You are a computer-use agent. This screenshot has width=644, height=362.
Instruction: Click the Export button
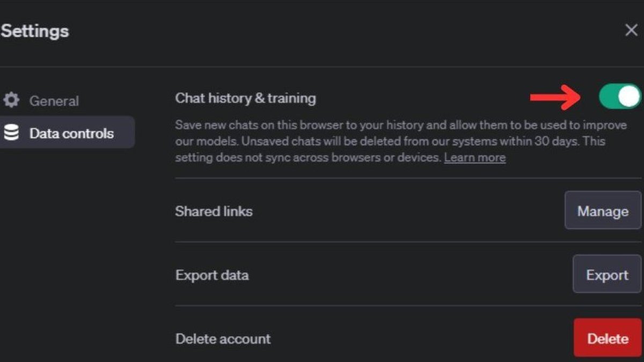[607, 275]
